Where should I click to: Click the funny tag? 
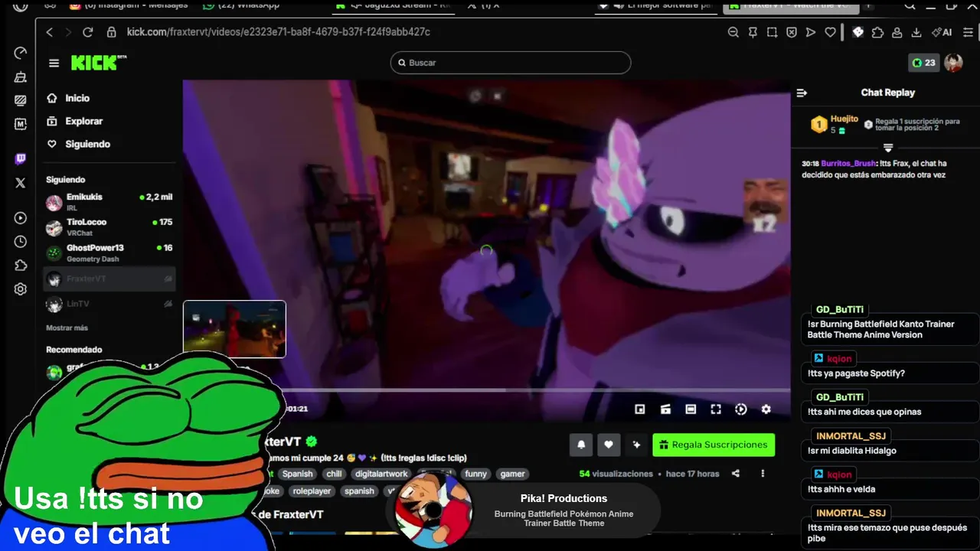(x=475, y=474)
